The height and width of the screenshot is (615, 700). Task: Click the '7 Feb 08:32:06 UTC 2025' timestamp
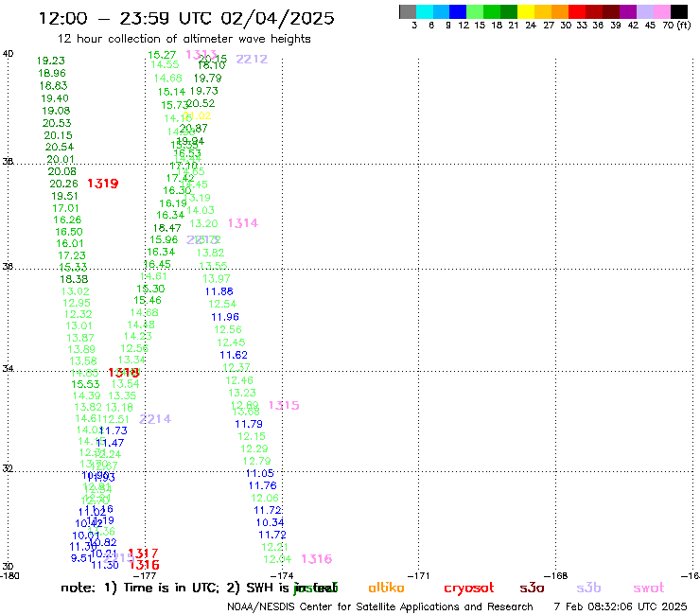621,606
